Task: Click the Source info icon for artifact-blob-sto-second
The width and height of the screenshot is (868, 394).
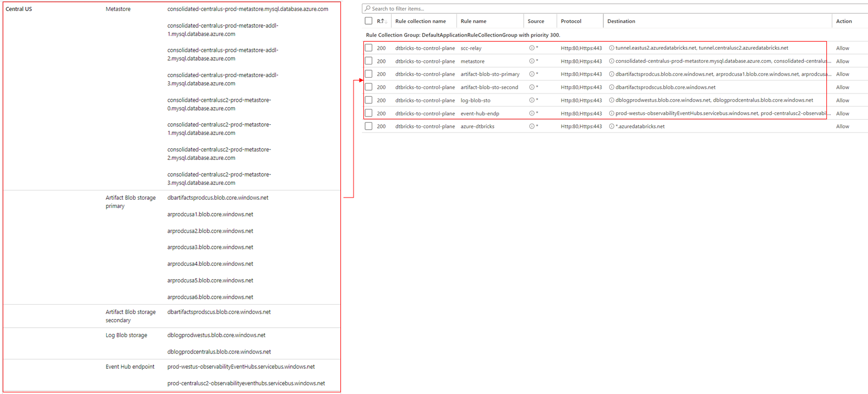Action: (531, 87)
